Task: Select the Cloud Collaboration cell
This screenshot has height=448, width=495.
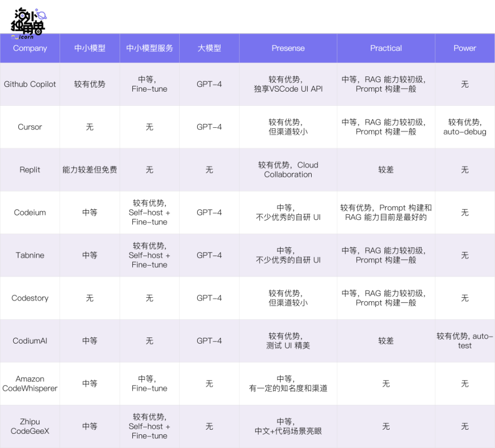Action: pyautogui.click(x=288, y=170)
